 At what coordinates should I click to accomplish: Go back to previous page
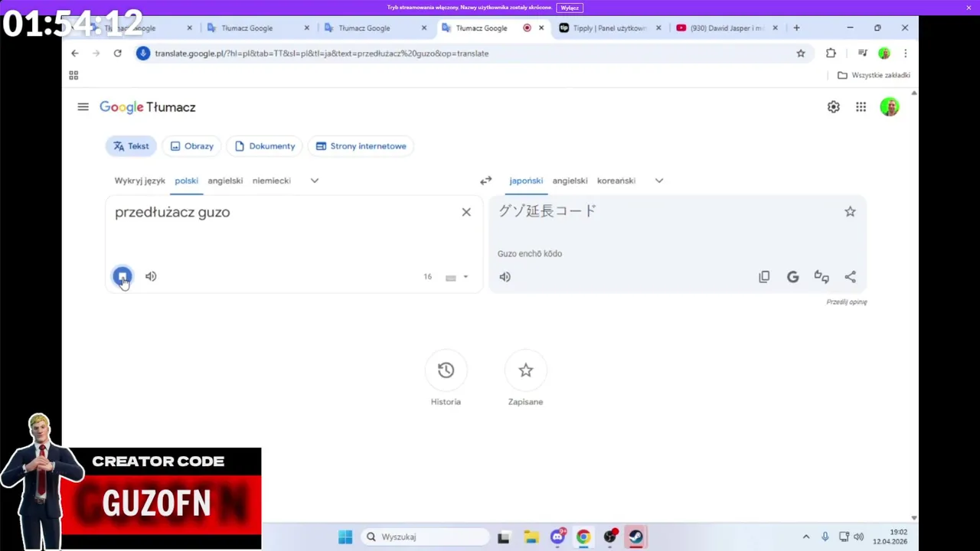(x=74, y=53)
